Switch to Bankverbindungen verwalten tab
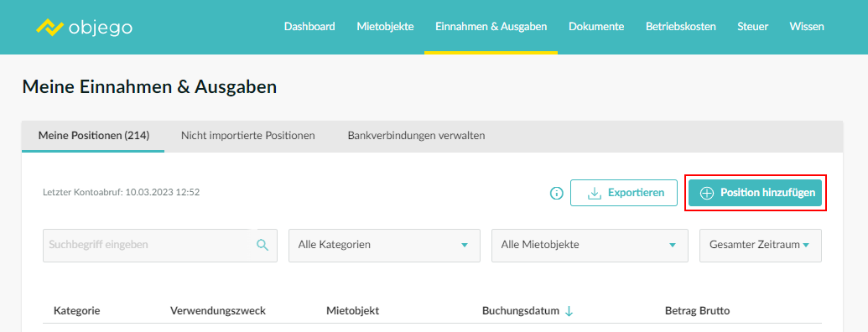Viewport: 868px width, 332px height. point(416,136)
